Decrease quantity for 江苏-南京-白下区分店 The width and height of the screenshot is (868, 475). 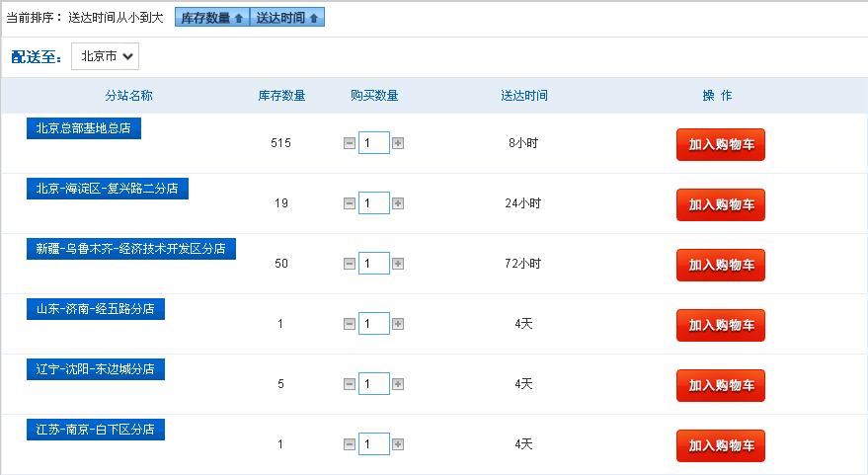[350, 444]
